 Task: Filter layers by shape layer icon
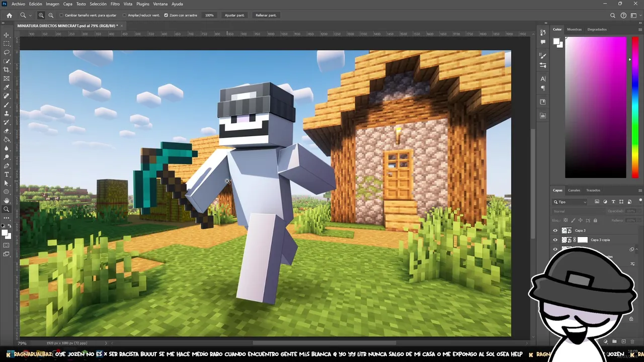click(621, 202)
